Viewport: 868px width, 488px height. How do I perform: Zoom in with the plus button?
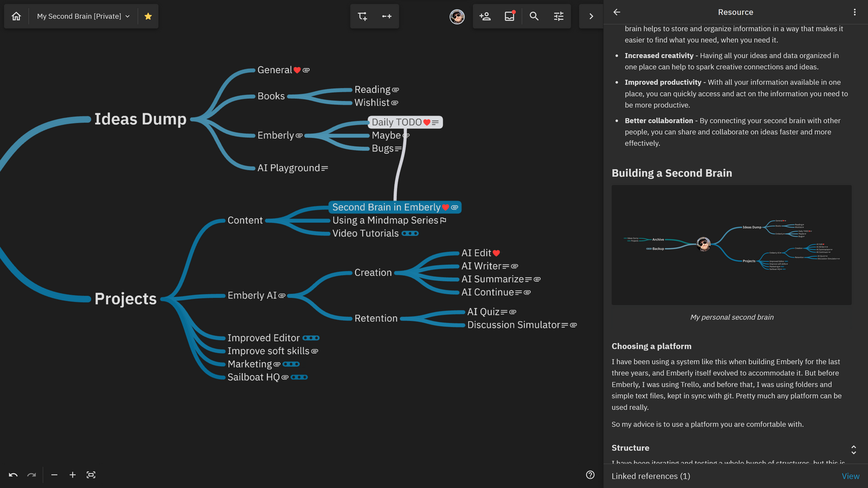73,475
